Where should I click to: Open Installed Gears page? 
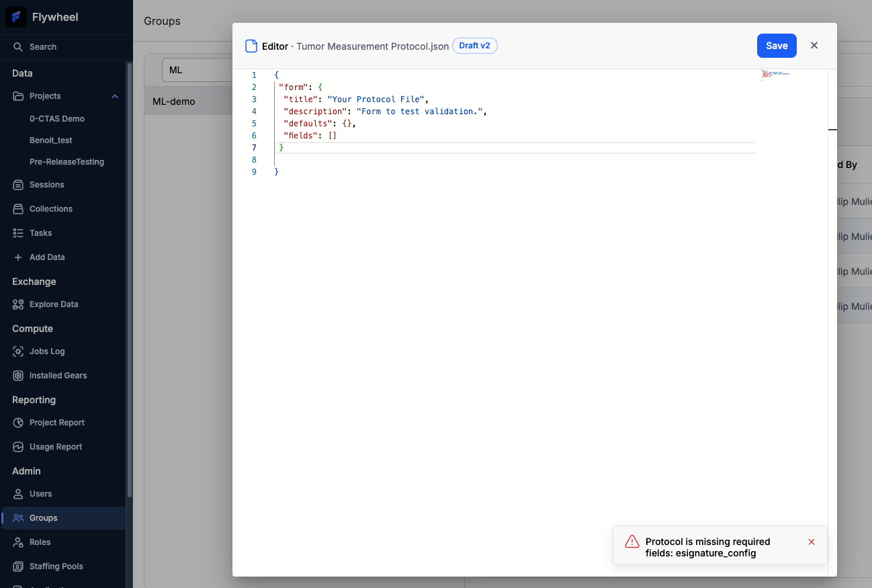(58, 376)
